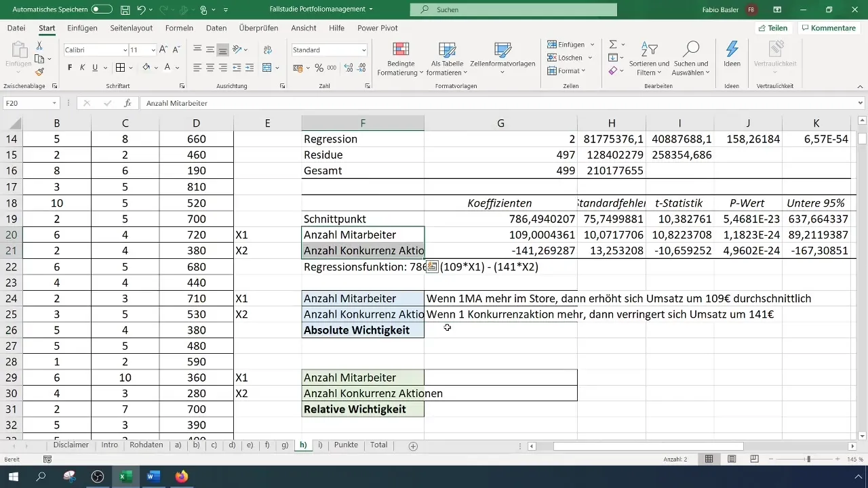Click the Center align icon
Screen dimensions: 868x488
tap(210, 68)
